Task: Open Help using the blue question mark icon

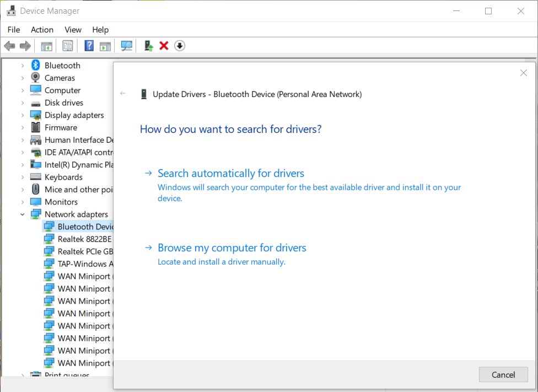Action: pos(89,45)
